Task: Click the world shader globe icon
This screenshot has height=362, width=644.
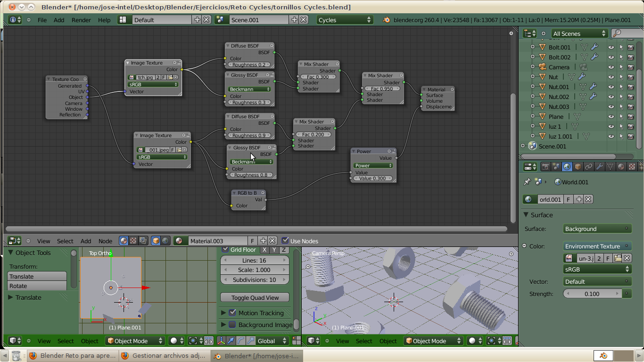Action: [165, 241]
